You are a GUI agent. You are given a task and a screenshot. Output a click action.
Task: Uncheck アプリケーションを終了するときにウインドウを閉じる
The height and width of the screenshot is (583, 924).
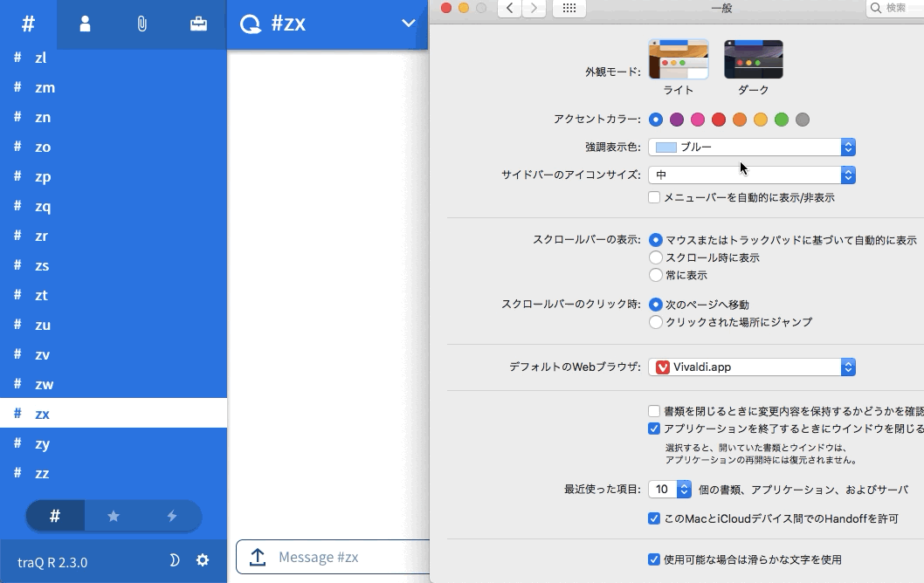[x=654, y=429]
